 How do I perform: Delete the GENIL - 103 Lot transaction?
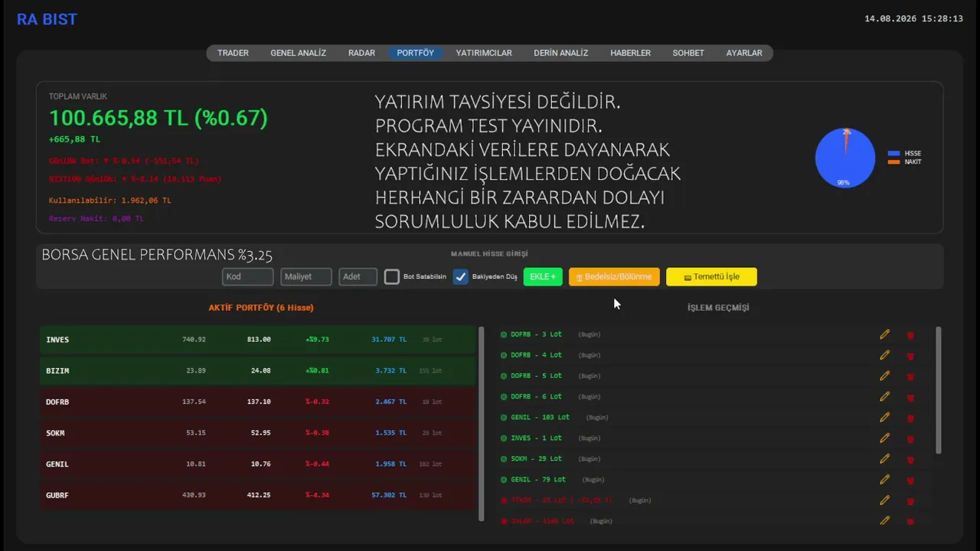coord(910,418)
